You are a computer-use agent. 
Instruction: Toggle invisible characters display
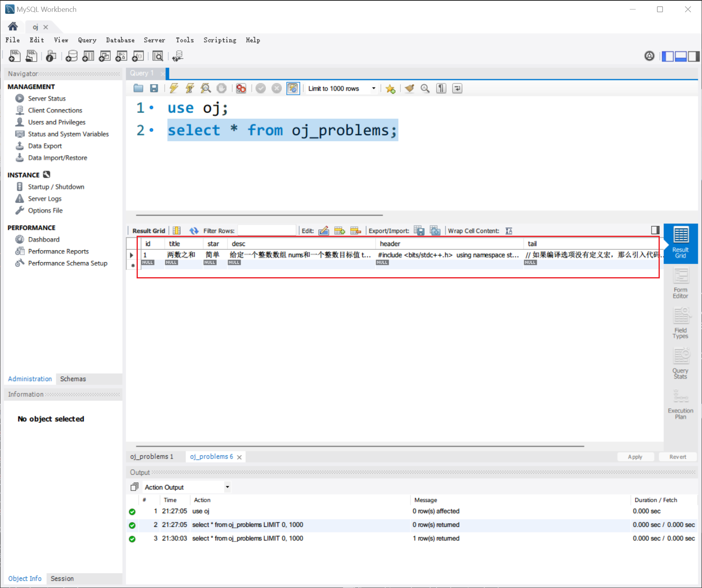coord(441,88)
